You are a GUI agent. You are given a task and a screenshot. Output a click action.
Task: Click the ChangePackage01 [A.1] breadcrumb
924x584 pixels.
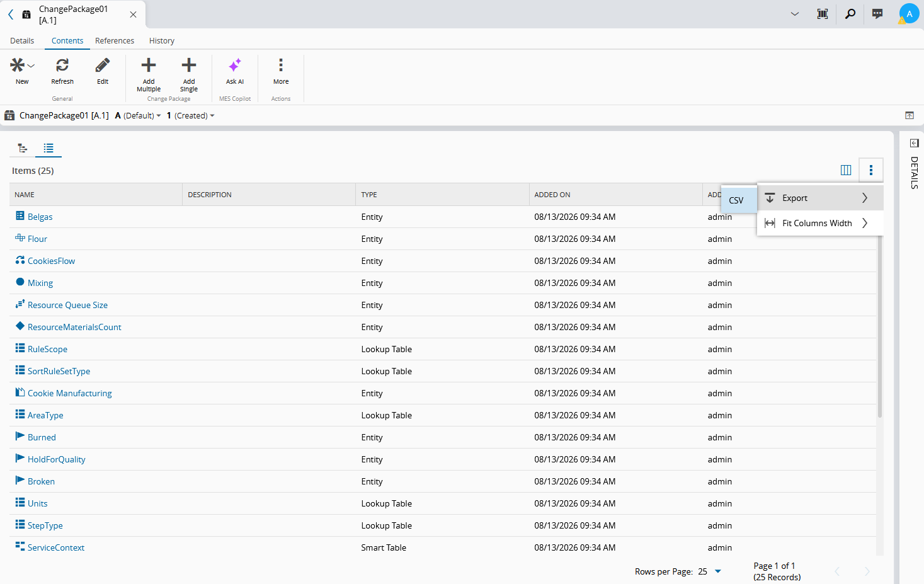tap(64, 115)
